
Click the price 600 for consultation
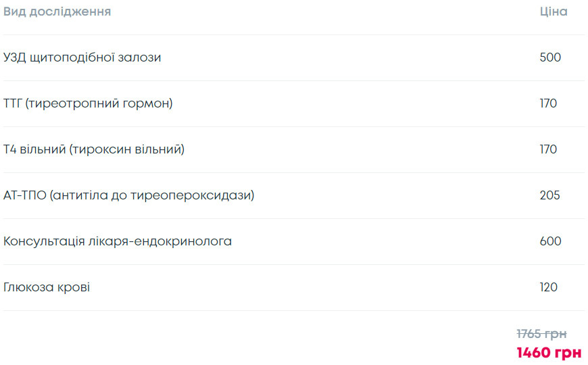coord(551,241)
